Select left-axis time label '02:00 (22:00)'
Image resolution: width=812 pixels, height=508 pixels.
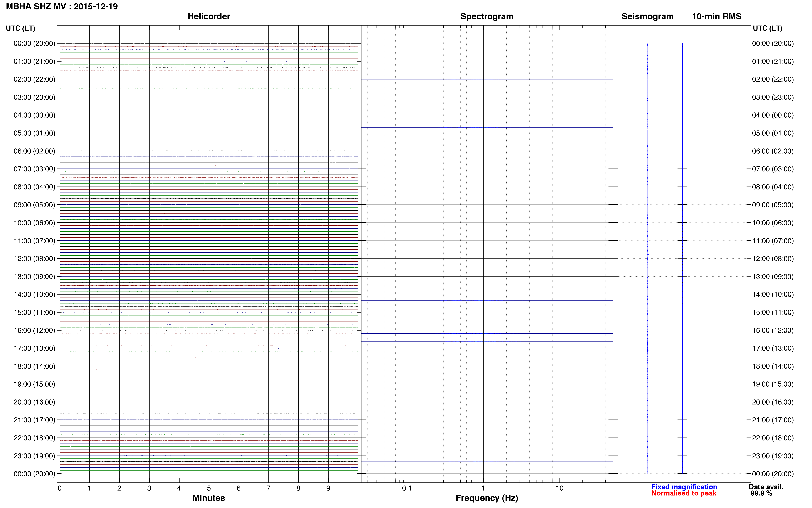[34, 79]
